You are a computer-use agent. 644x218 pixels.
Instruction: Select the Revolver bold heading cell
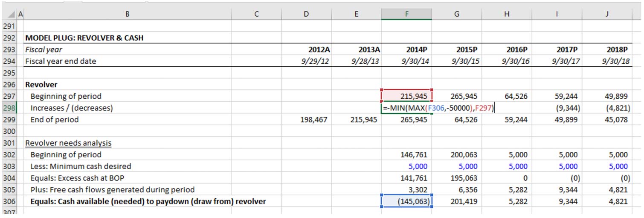tap(41, 85)
